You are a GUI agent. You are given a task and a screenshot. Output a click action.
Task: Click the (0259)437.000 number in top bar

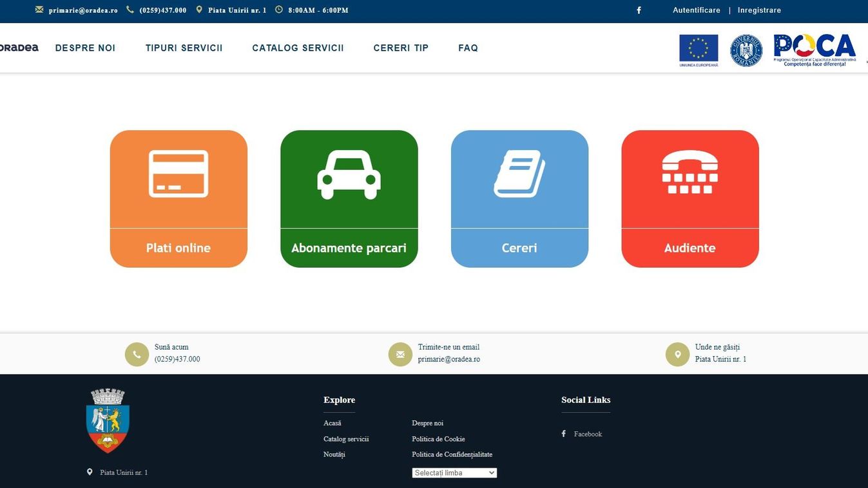tap(163, 10)
